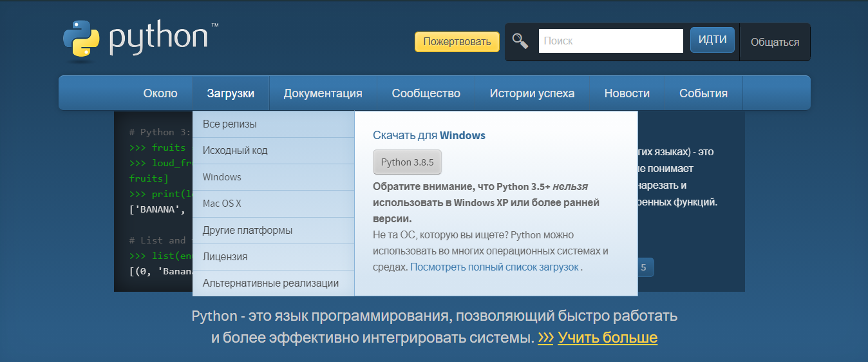Select Mac OS X downloads entry
Image resolution: width=868 pixels, height=362 pixels.
click(x=222, y=204)
